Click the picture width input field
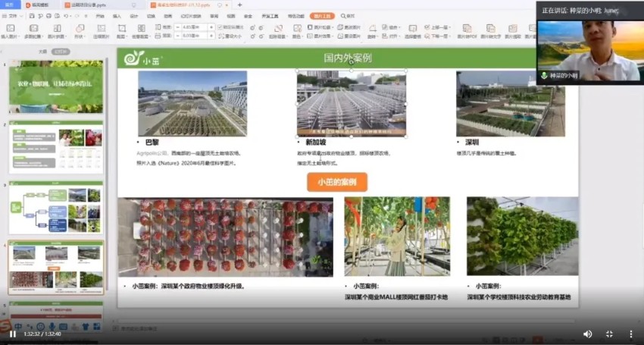The height and width of the screenshot is (345, 644). 194,36
